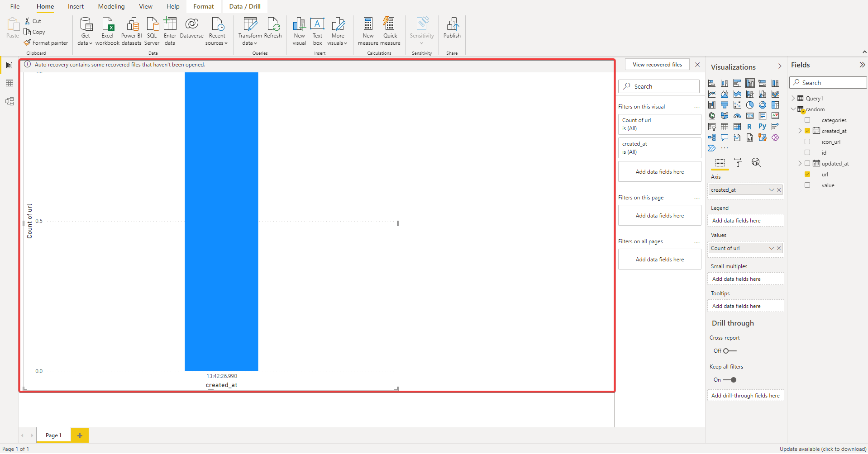Image resolution: width=868 pixels, height=454 pixels.
Task: Choose the Line chart visualization
Action: (712, 94)
